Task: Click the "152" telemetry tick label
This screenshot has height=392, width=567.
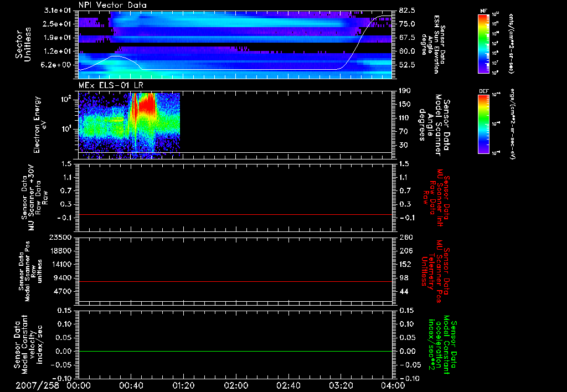Action: 405,264
